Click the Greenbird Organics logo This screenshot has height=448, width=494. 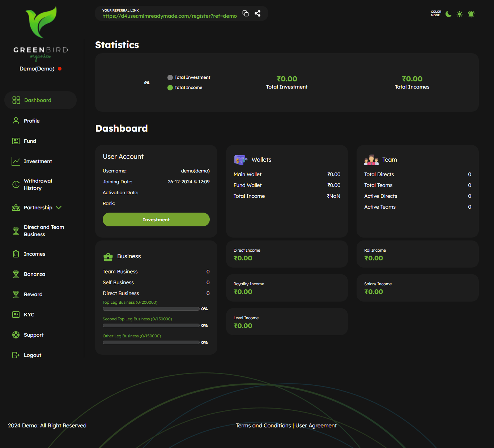[41, 33]
